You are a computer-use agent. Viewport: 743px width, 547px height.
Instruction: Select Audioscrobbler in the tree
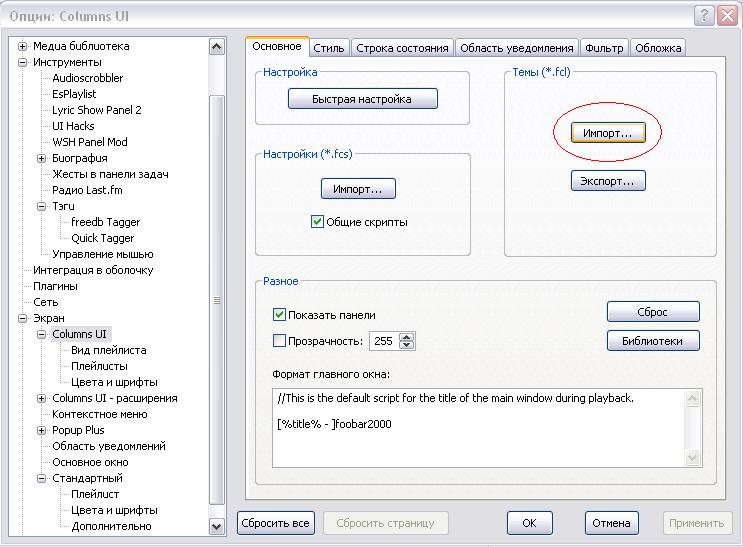coord(88,78)
